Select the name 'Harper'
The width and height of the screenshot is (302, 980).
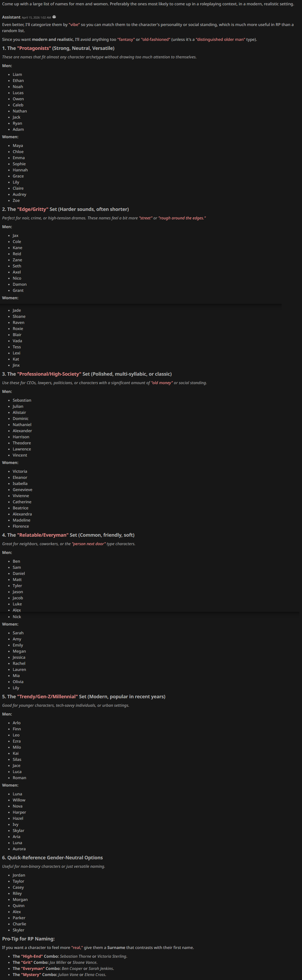(x=19, y=812)
